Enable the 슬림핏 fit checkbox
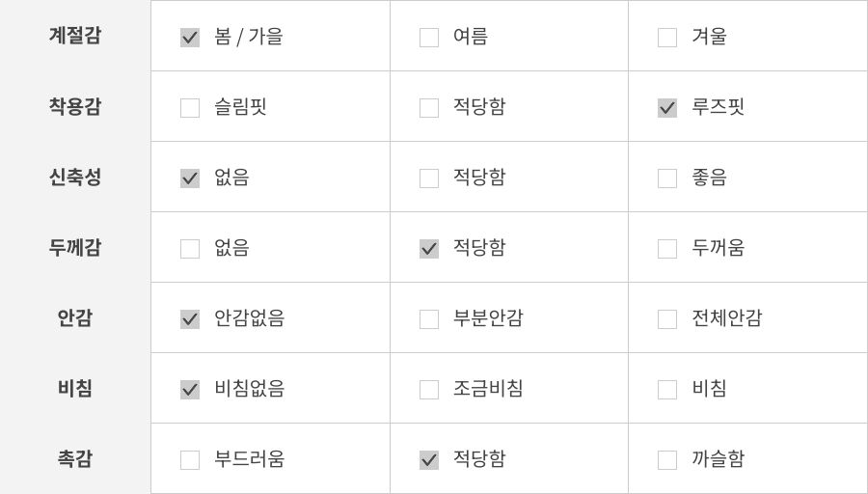868x494 pixels. pyautogui.click(x=190, y=108)
